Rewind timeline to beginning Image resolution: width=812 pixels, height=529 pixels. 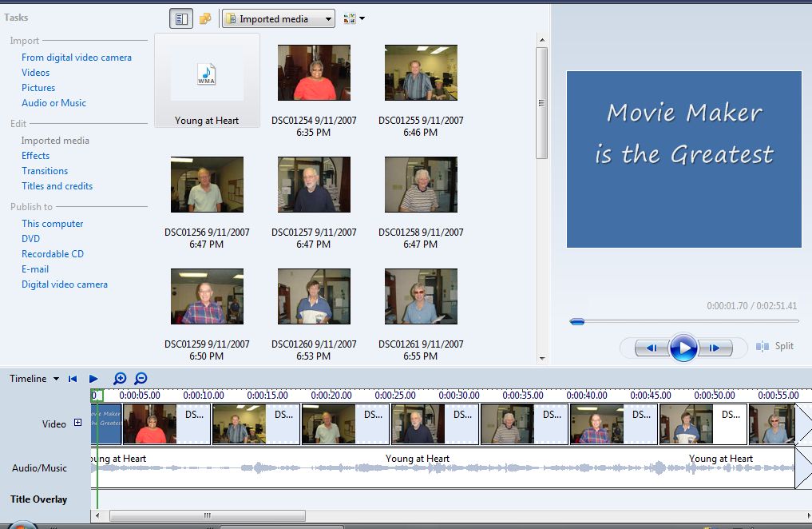click(73, 379)
